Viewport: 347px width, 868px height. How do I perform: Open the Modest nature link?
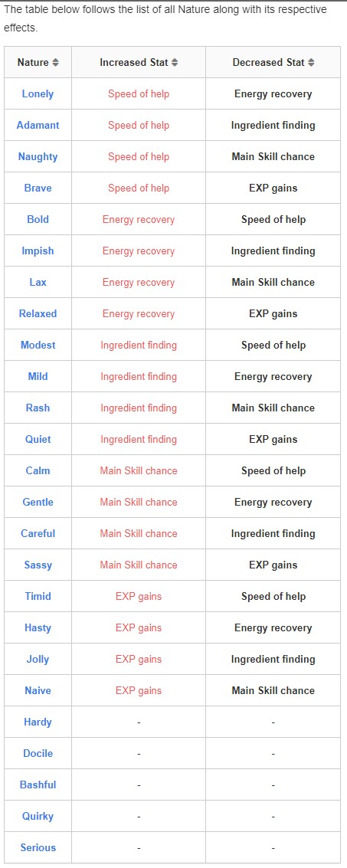(x=38, y=345)
